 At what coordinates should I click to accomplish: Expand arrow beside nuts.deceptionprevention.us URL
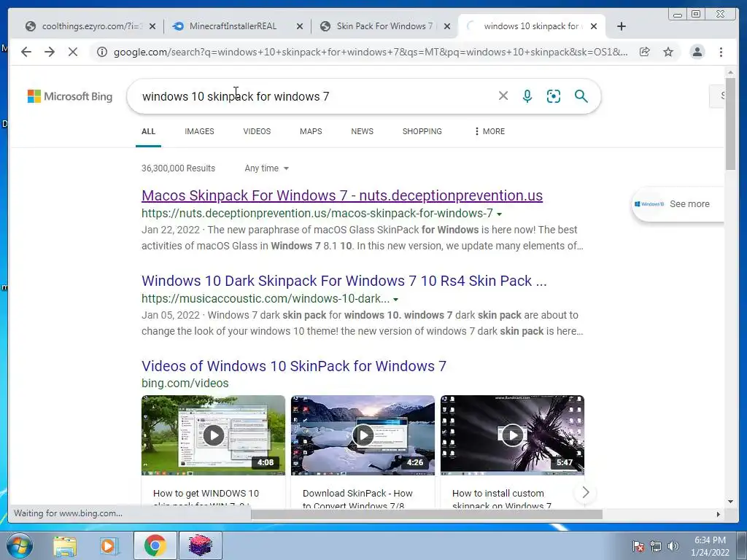point(499,214)
